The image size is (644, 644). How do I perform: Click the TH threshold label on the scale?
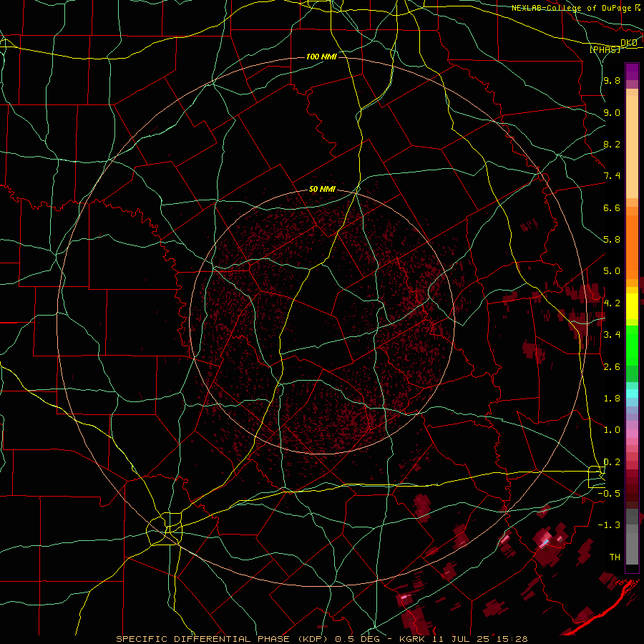615,557
